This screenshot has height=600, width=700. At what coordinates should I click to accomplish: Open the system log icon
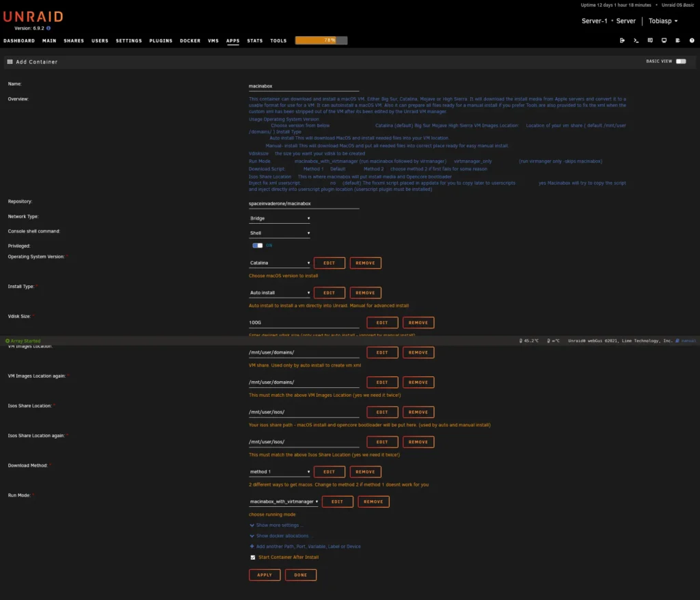click(x=677, y=40)
